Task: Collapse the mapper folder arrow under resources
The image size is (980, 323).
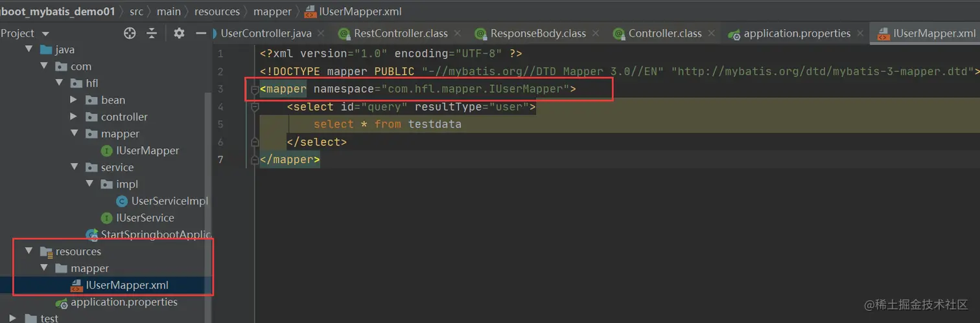Action: coord(44,268)
